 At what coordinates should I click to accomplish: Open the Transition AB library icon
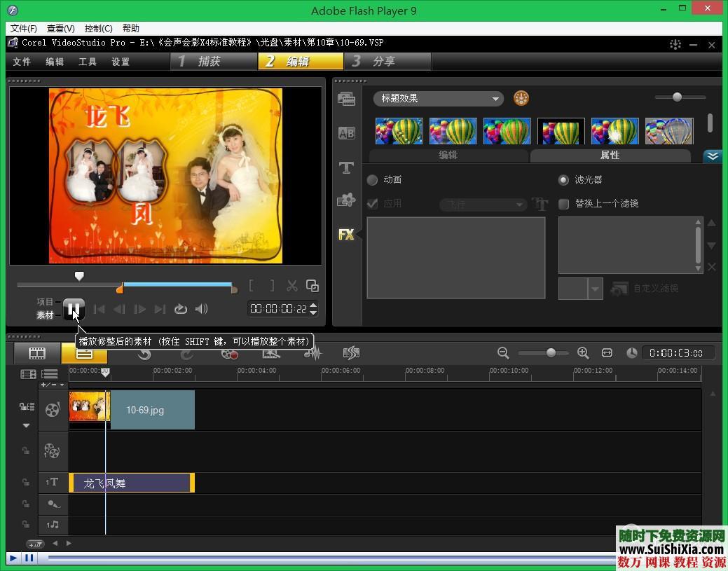(x=346, y=133)
